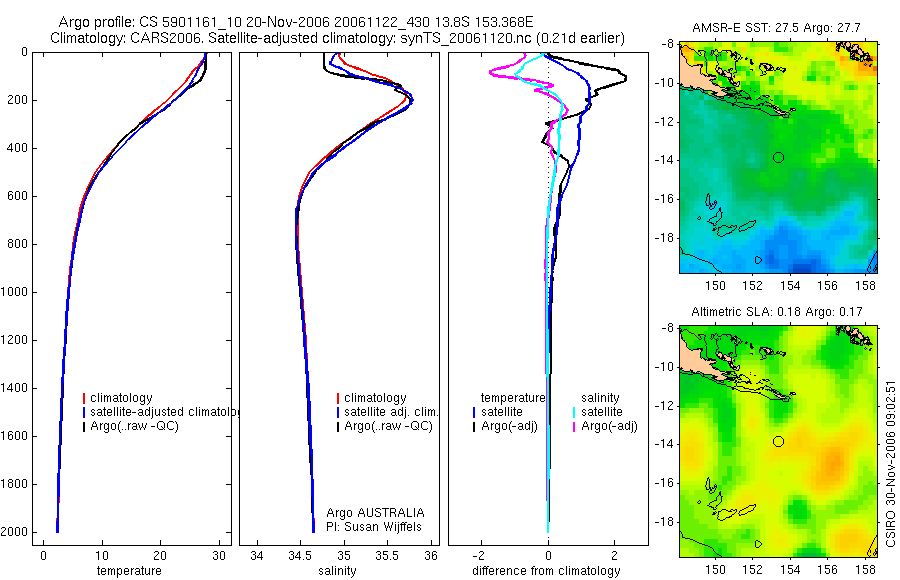900x580 pixels.
Task: Click tick label 34.5 on salinity axis
Action: pos(300,556)
